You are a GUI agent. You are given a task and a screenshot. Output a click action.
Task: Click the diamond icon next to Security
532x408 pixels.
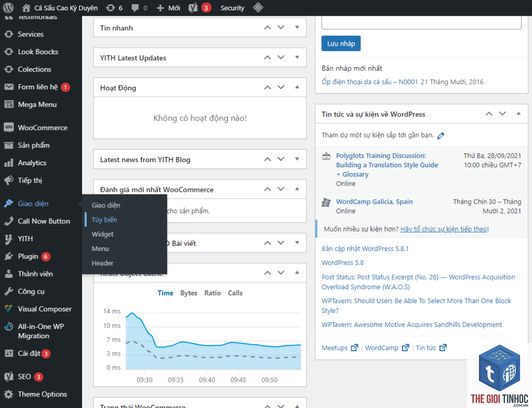pos(258,7)
